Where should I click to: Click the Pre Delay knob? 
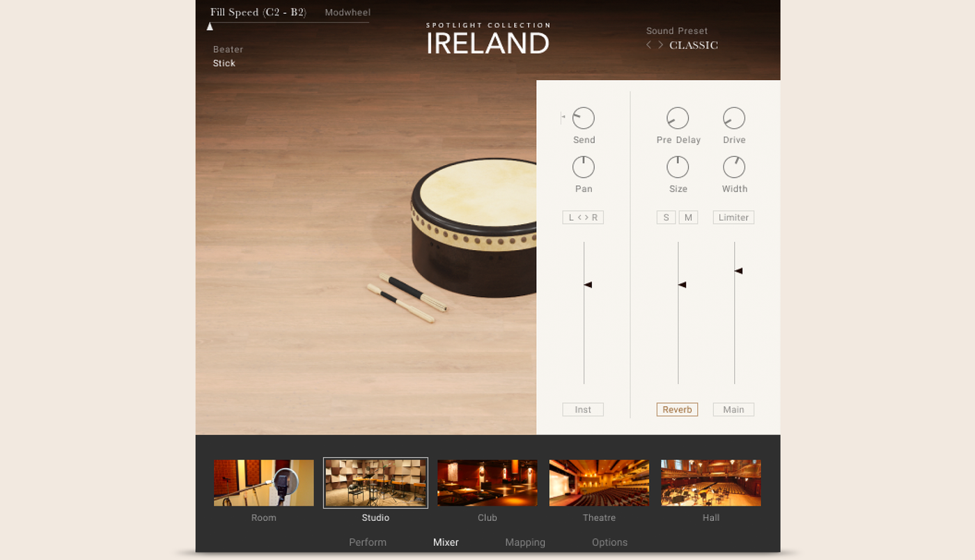tap(678, 118)
